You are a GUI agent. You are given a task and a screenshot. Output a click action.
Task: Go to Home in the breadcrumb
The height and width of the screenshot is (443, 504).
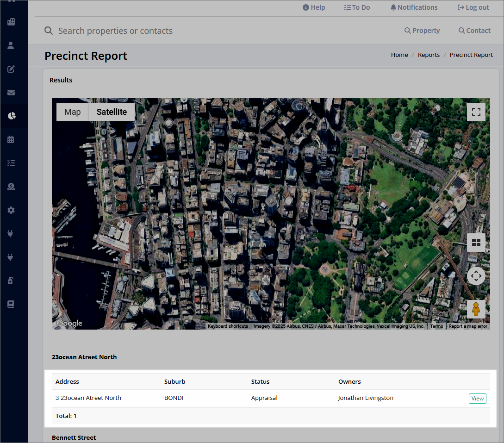[399, 55]
